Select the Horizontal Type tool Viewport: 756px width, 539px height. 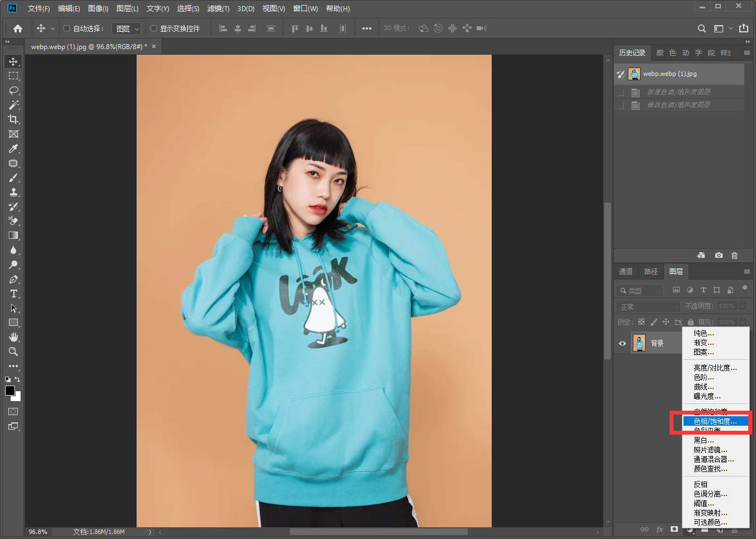[x=13, y=293]
